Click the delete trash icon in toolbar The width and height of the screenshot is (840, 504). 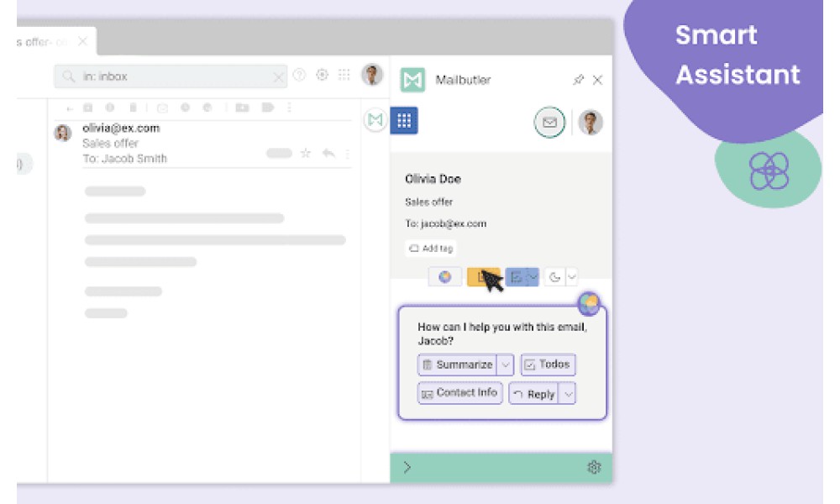[x=133, y=108]
